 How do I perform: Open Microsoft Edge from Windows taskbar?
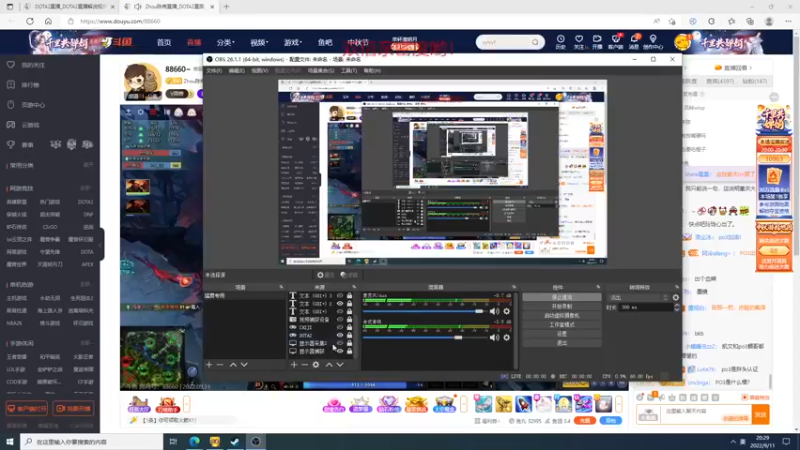(x=194, y=441)
